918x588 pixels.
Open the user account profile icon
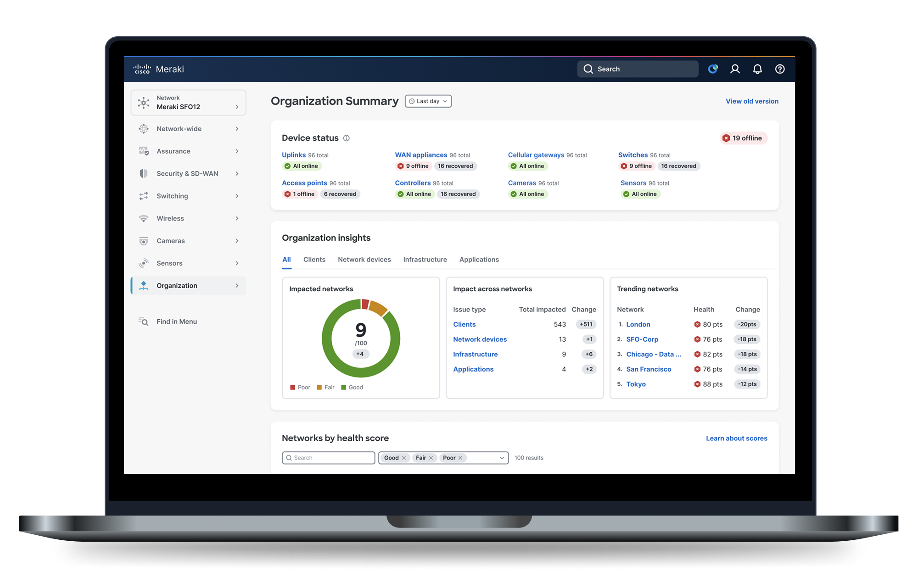735,69
